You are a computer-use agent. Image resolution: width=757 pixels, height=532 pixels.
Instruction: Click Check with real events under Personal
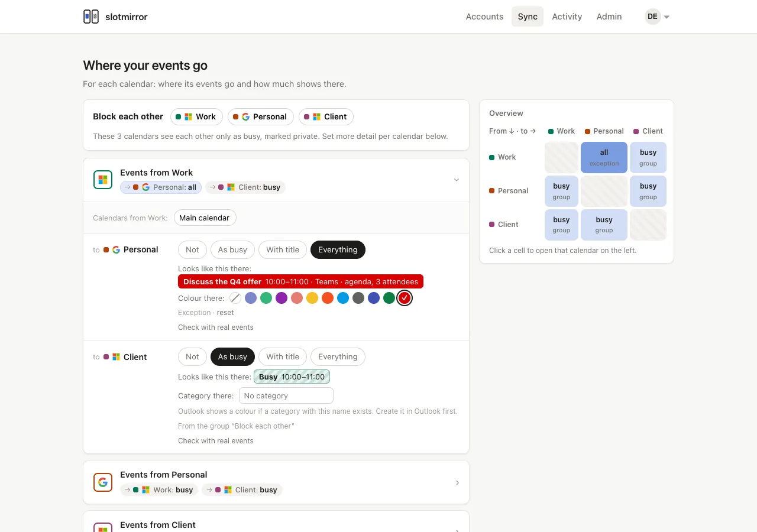[x=216, y=327]
